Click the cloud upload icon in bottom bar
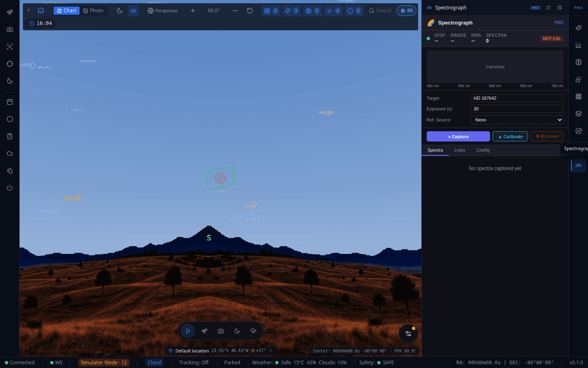The image size is (588, 368). 253,331
